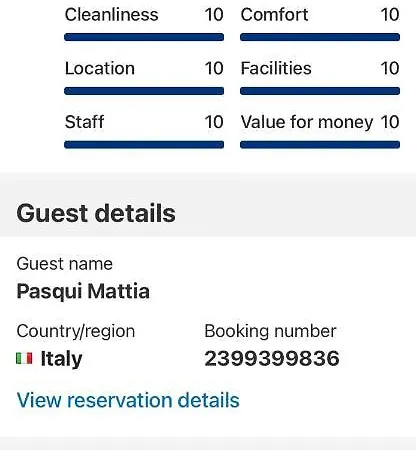416x450 pixels.
Task: Click the Comfort rating bar
Action: (320, 37)
